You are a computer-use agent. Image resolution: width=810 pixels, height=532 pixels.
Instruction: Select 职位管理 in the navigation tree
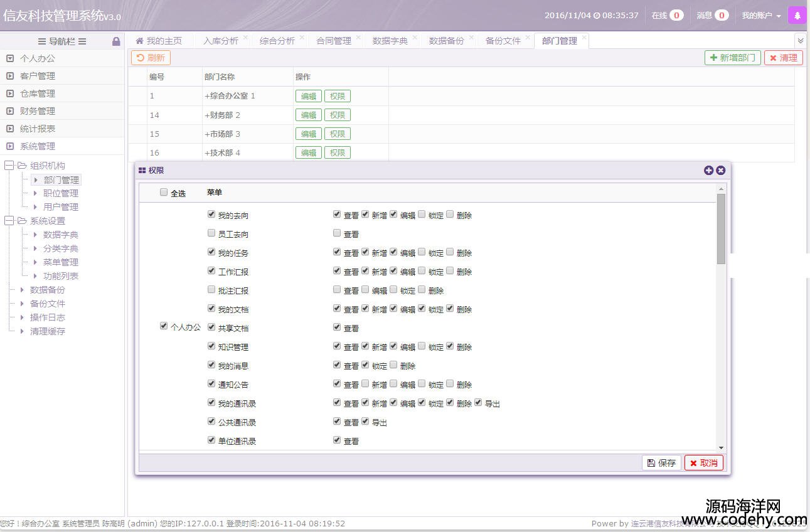click(61, 193)
